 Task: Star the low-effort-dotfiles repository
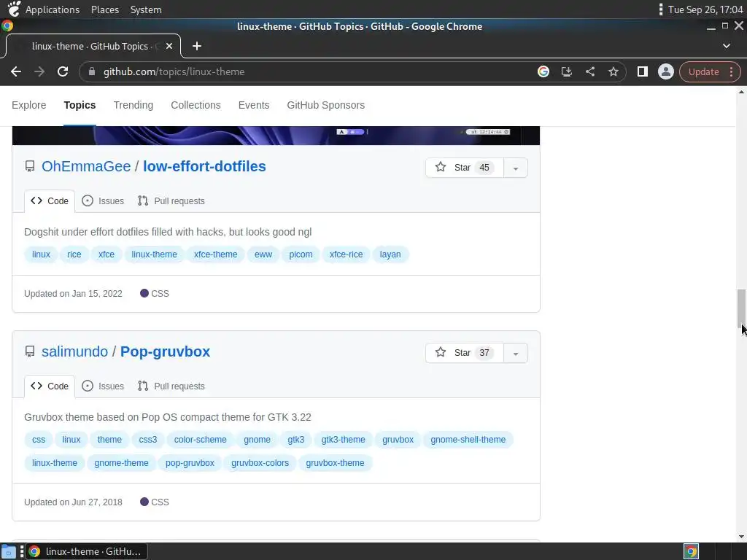coord(465,168)
